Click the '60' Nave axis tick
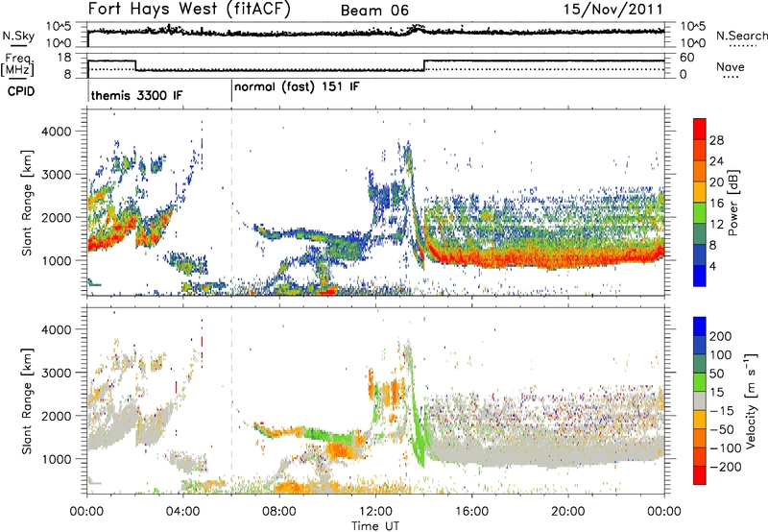Image resolution: width=768 pixels, height=532 pixels. [x=687, y=58]
